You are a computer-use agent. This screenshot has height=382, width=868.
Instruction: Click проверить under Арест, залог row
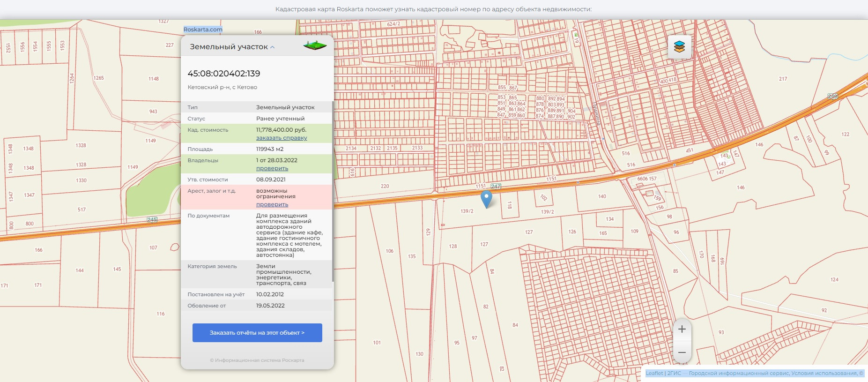(272, 204)
